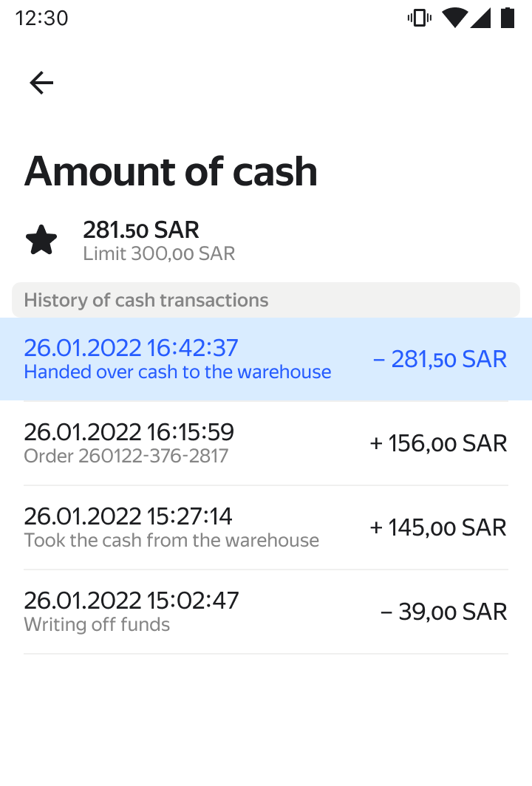Tap the 'Amount of cash' page title
This screenshot has width=532, height=786.
point(171,171)
